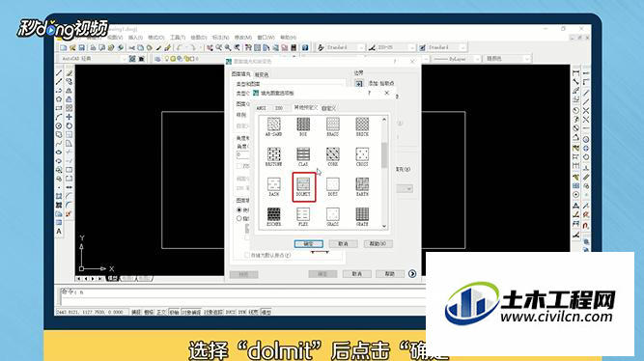
Task: Toggle 正交 ortho mode in status bar
Action: (x=161, y=313)
